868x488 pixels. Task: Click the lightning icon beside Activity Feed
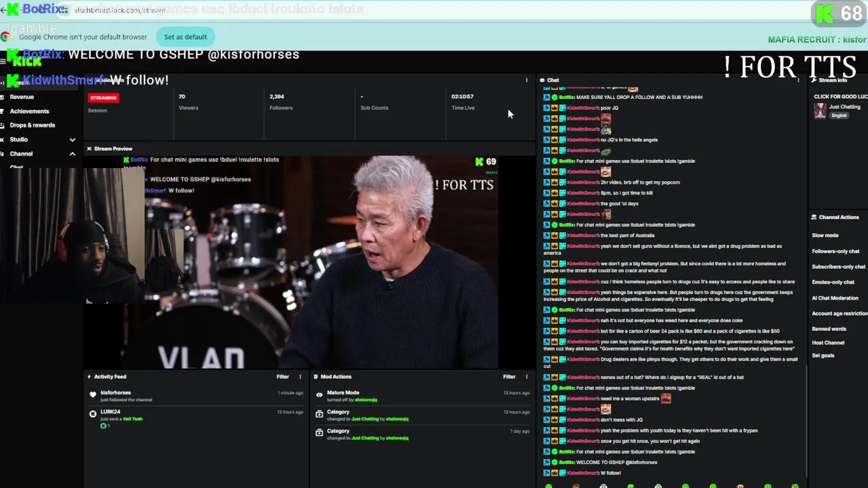pos(89,377)
